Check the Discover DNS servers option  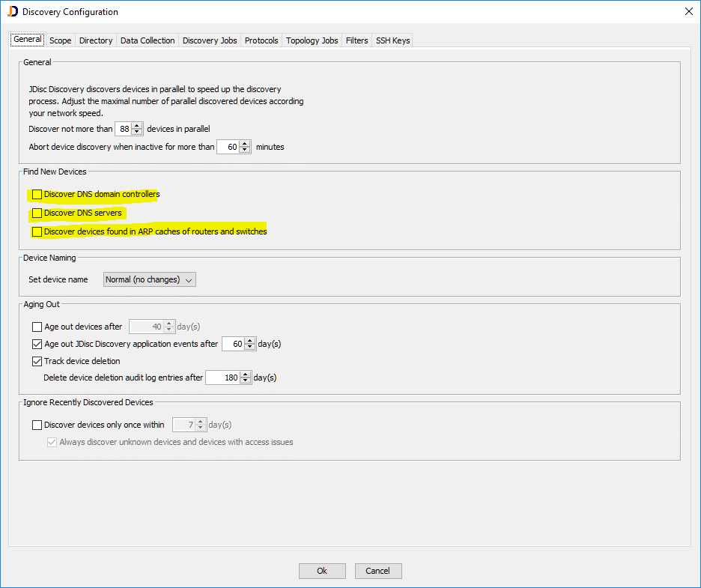tap(37, 213)
